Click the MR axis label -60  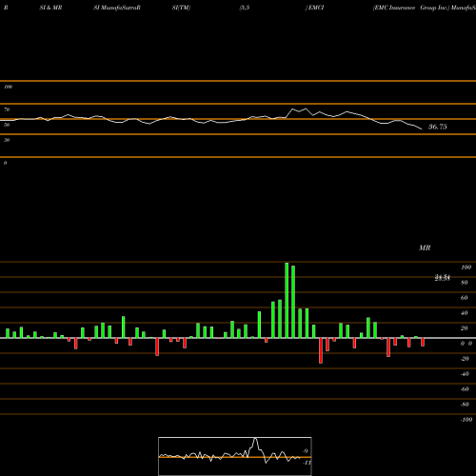[465, 389]
